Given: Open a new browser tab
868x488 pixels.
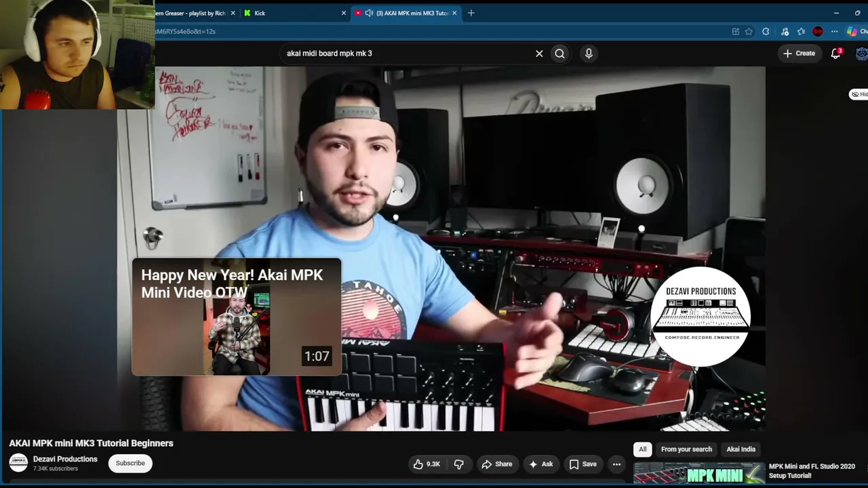Looking at the screenshot, I should (x=471, y=13).
